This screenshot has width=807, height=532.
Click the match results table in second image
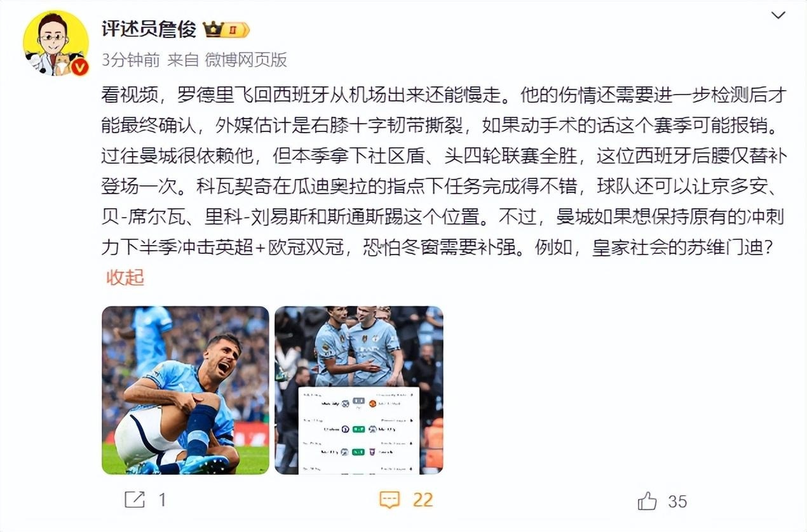pos(359,430)
